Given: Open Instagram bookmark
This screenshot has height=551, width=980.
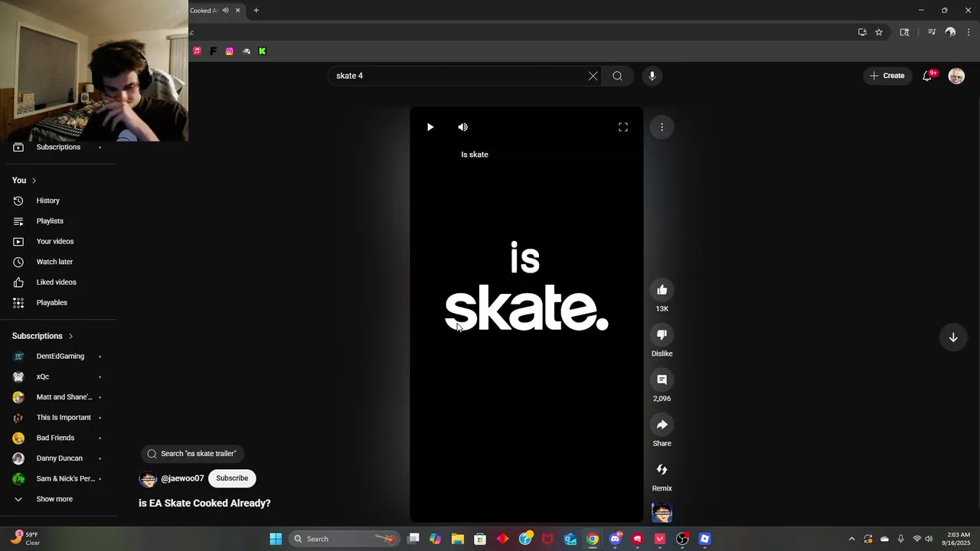Looking at the screenshot, I should point(230,51).
